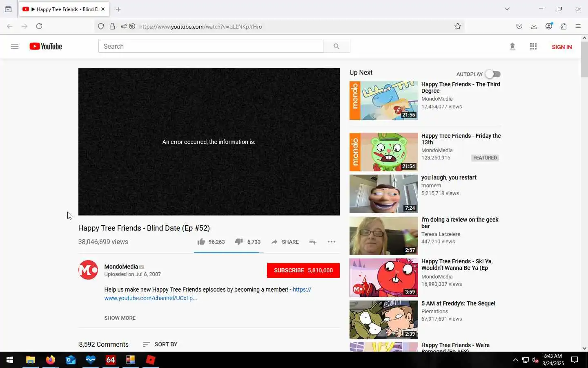Like the video with thumbs up
Viewport: 588px width, 368px height.
pyautogui.click(x=201, y=242)
